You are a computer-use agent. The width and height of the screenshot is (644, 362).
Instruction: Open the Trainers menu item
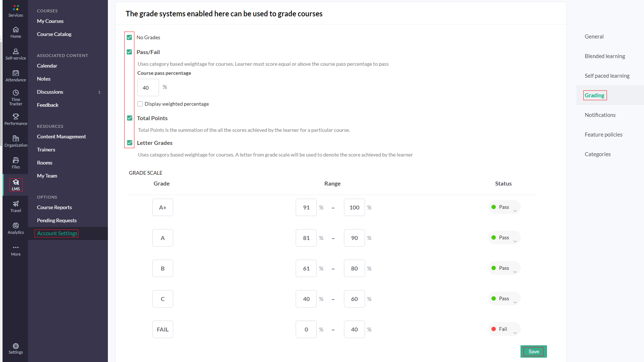[46, 150]
